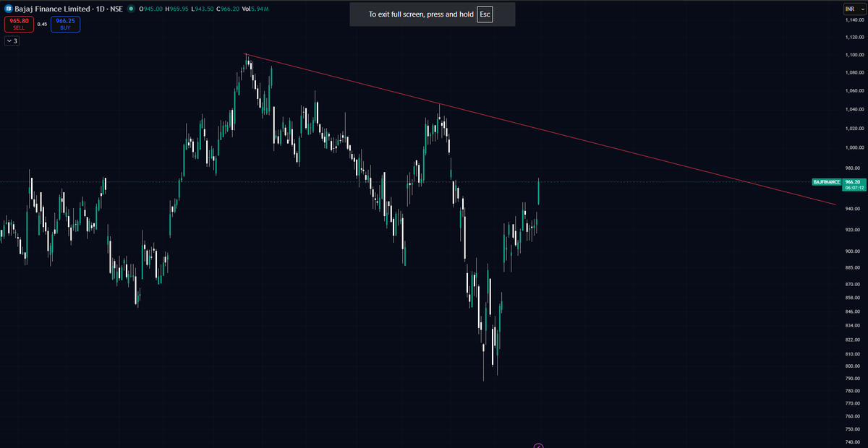This screenshot has width=868, height=448.
Task: Click the Vol 5.94M value in header
Action: point(256,9)
